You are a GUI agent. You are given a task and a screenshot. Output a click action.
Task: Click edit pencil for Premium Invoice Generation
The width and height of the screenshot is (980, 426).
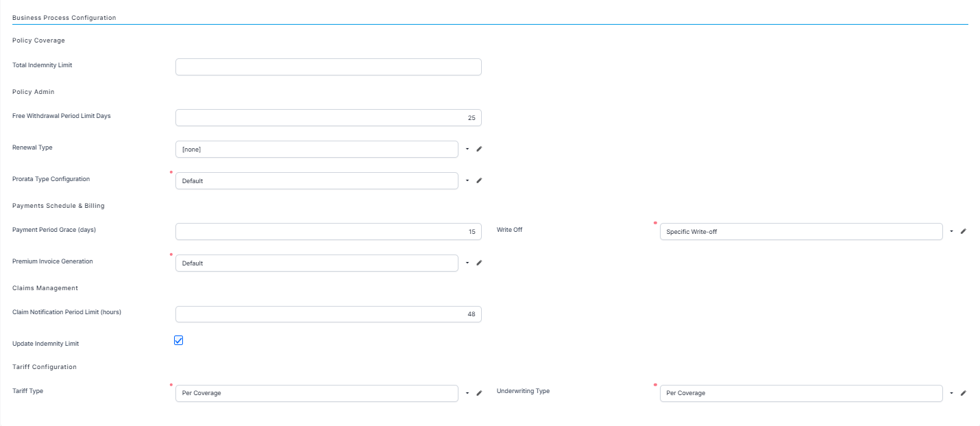coord(479,263)
